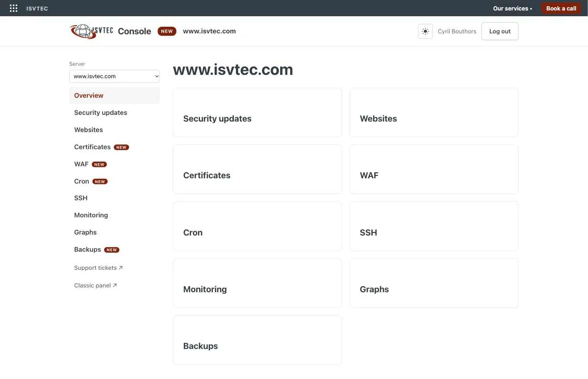Open WAF in the sidebar
This screenshot has width=588, height=379.
point(115,164)
